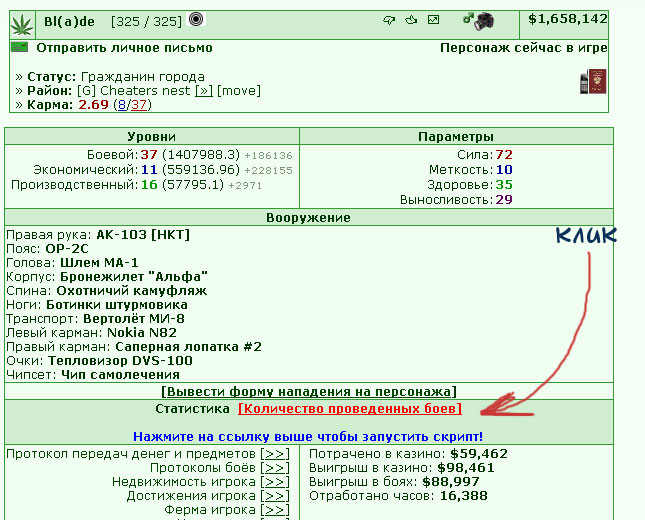Click the Сила value 72
Screen dimensions: 645x520
point(504,155)
